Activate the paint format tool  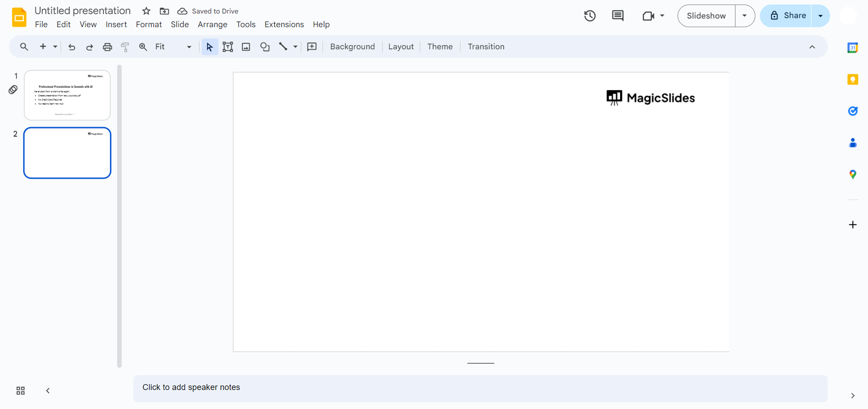[x=125, y=47]
